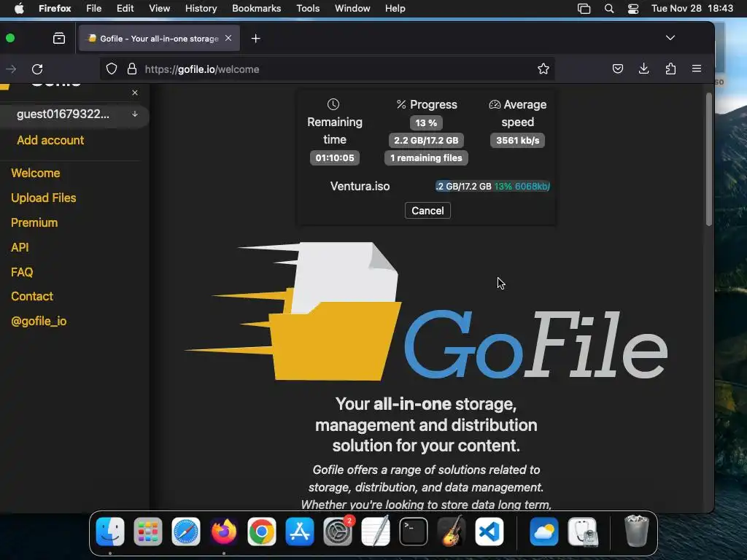Open Launchpad from the Dock
The height and width of the screenshot is (560, 747).
click(x=147, y=532)
